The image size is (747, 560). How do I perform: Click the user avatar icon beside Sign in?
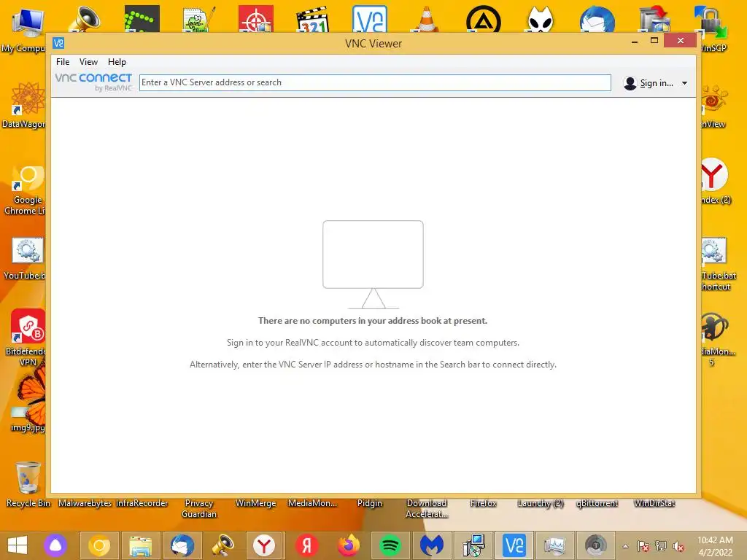tap(630, 83)
